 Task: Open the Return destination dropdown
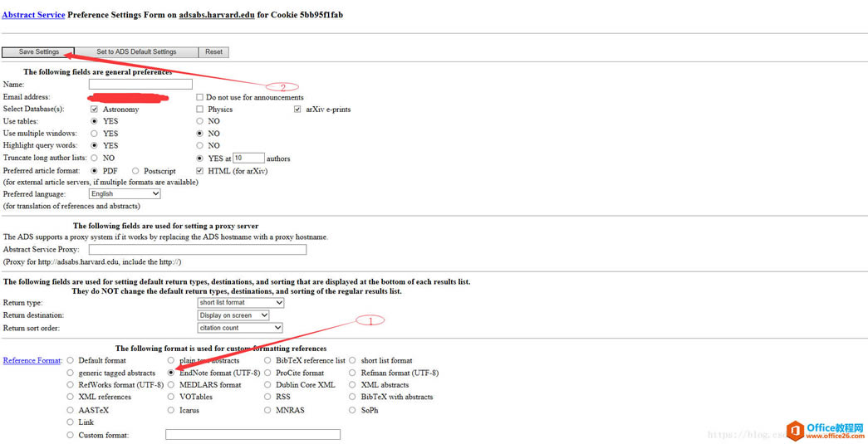pyautogui.click(x=233, y=315)
